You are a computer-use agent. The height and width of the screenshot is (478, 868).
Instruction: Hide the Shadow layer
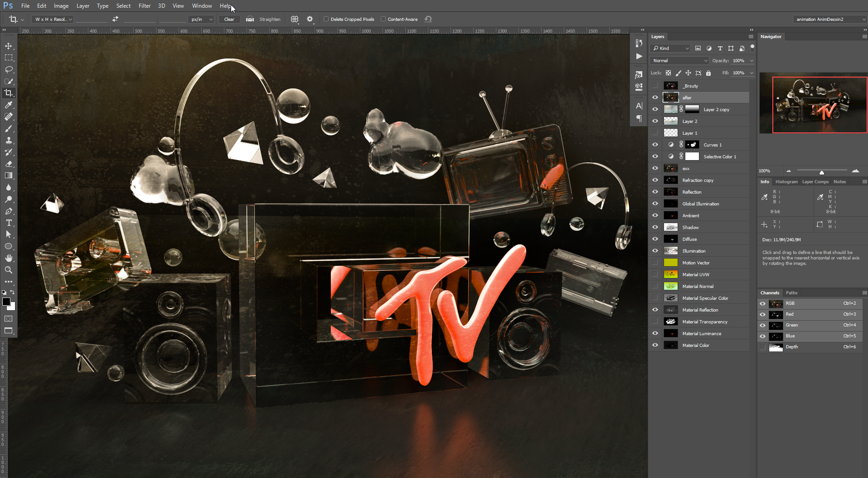[655, 227]
